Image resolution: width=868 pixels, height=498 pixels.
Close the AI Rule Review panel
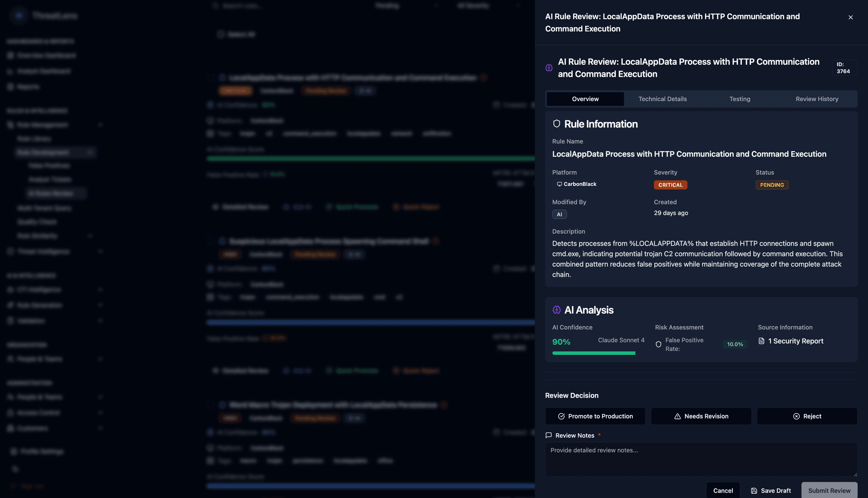tap(850, 17)
